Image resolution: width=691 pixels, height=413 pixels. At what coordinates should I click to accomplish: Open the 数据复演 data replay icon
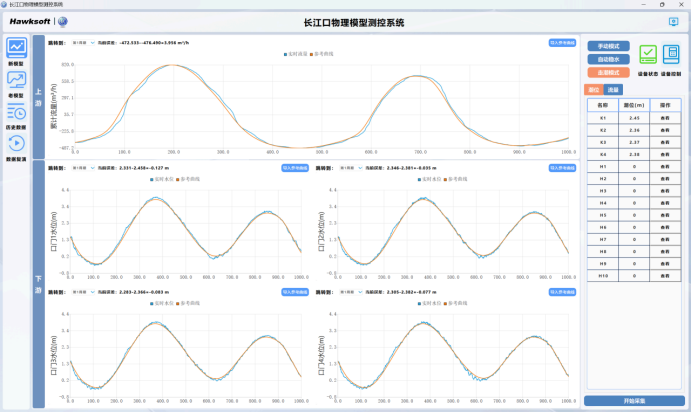[x=17, y=145]
